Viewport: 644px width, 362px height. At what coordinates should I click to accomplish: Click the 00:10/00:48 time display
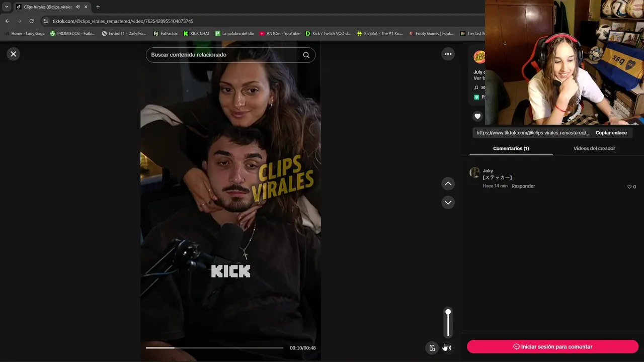(303, 348)
